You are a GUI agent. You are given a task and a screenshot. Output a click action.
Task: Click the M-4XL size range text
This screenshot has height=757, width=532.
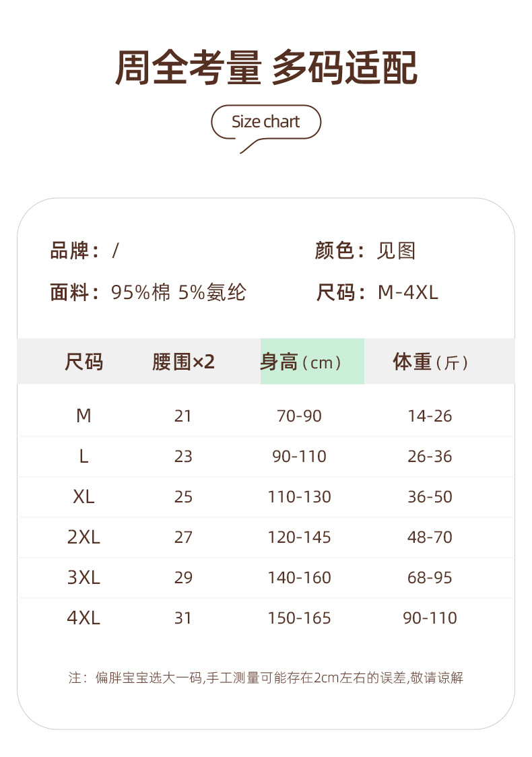[x=408, y=292]
